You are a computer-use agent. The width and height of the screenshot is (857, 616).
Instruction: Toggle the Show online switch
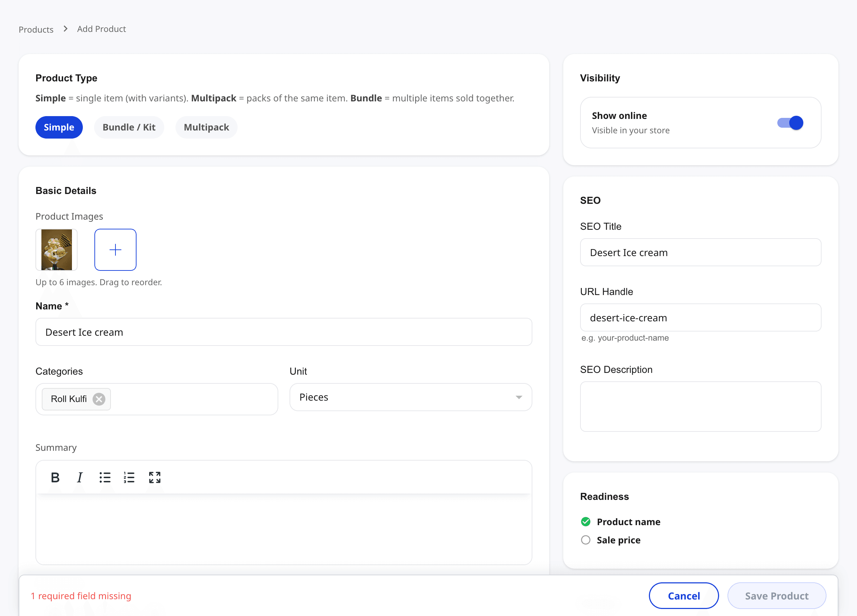(x=790, y=123)
